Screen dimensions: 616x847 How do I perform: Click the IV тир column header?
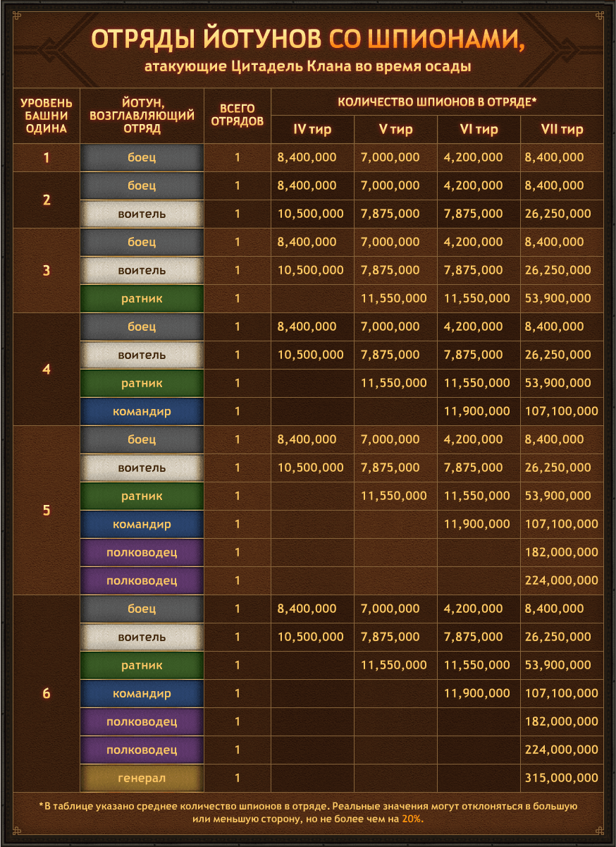point(312,129)
